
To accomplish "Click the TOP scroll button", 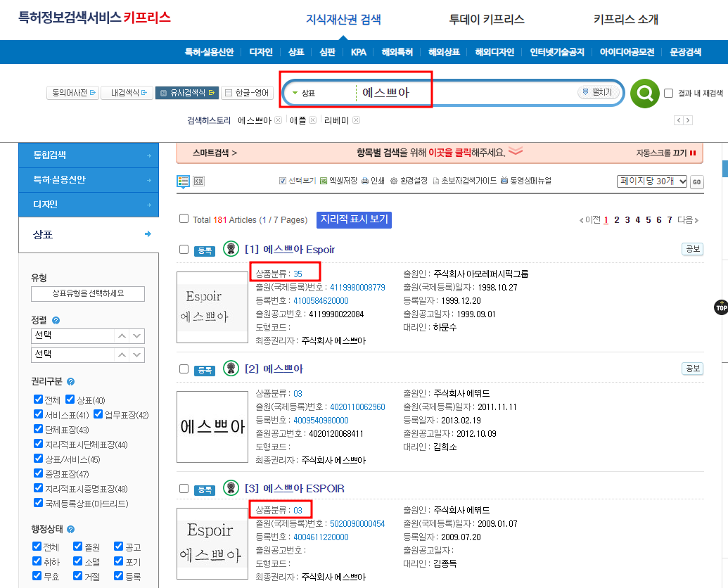I will [x=721, y=307].
